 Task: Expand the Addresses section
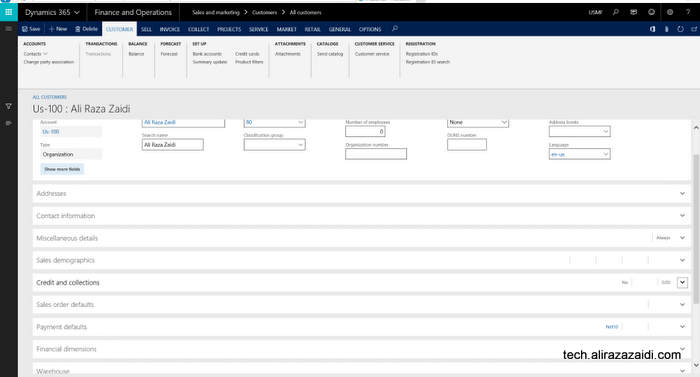click(362, 193)
